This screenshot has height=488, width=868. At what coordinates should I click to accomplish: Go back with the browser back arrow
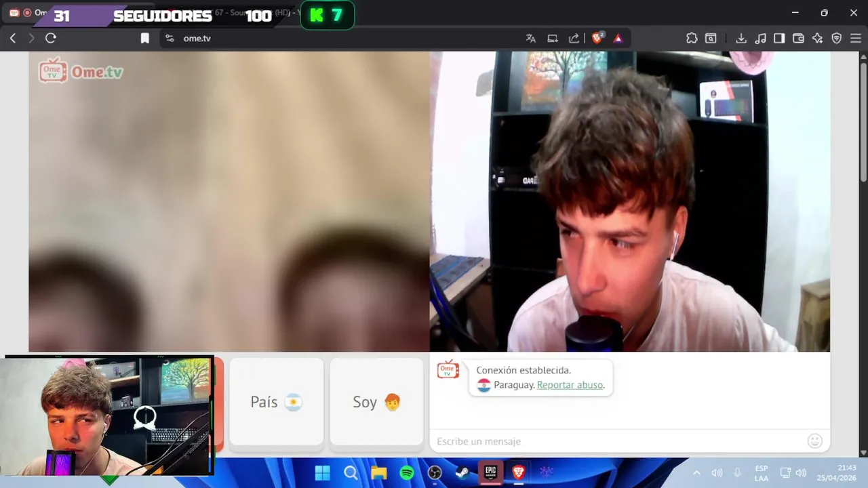pyautogui.click(x=12, y=39)
